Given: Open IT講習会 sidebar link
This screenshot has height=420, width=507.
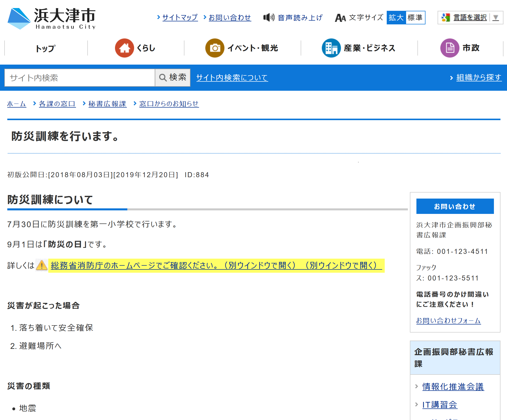Looking at the screenshot, I should 440,405.
